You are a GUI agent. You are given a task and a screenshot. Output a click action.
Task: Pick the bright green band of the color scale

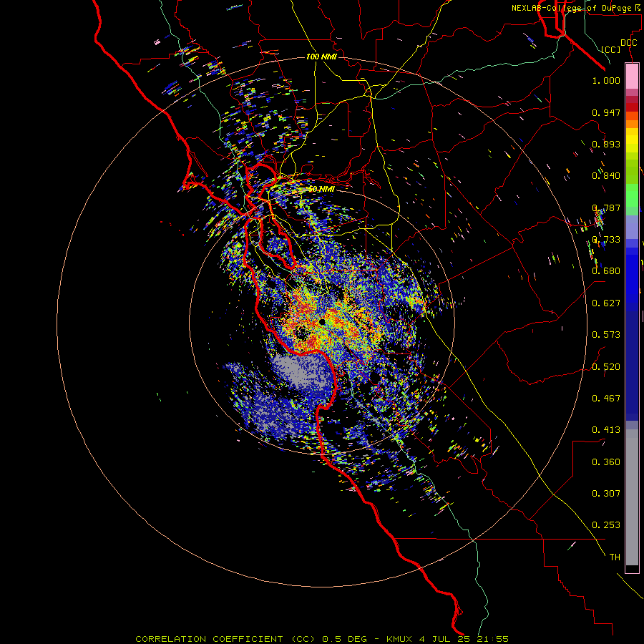click(x=632, y=195)
